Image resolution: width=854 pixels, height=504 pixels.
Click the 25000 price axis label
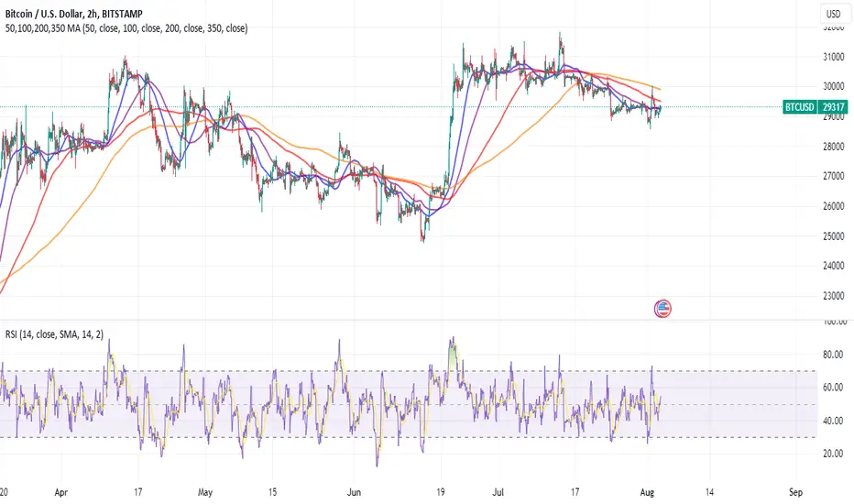tap(833, 236)
